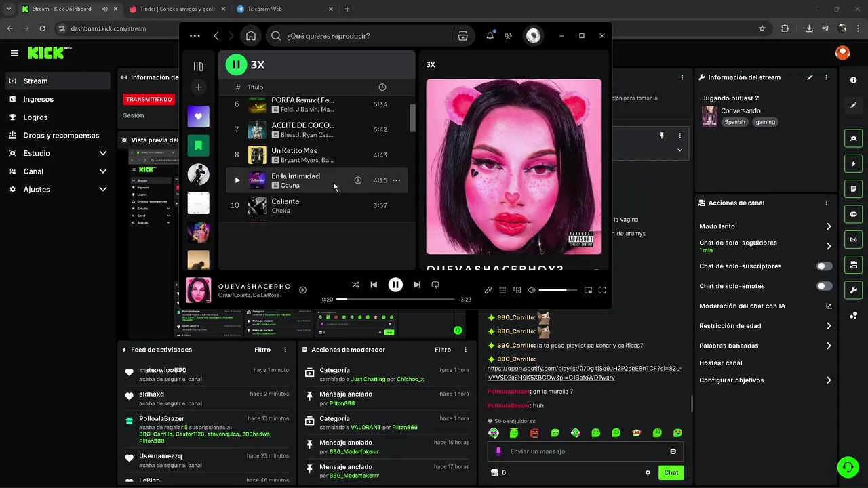Click the Spotify search field

pos(358,36)
